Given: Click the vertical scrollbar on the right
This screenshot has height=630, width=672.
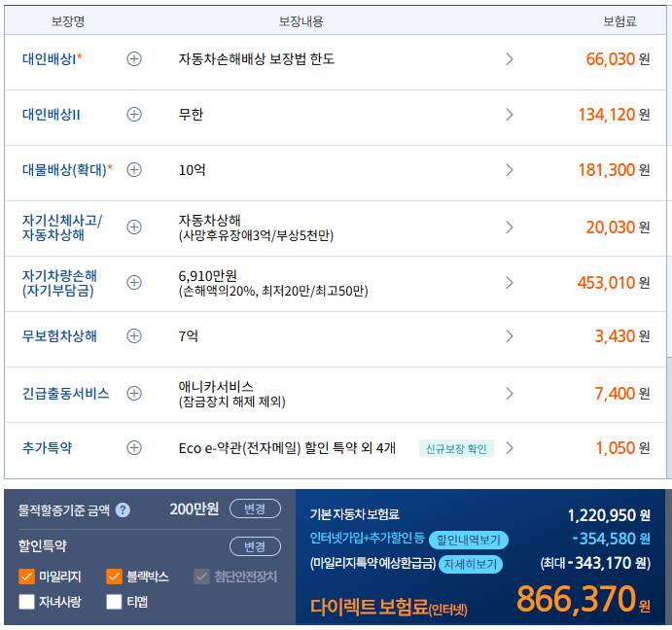Looking at the screenshot, I should 668,416.
